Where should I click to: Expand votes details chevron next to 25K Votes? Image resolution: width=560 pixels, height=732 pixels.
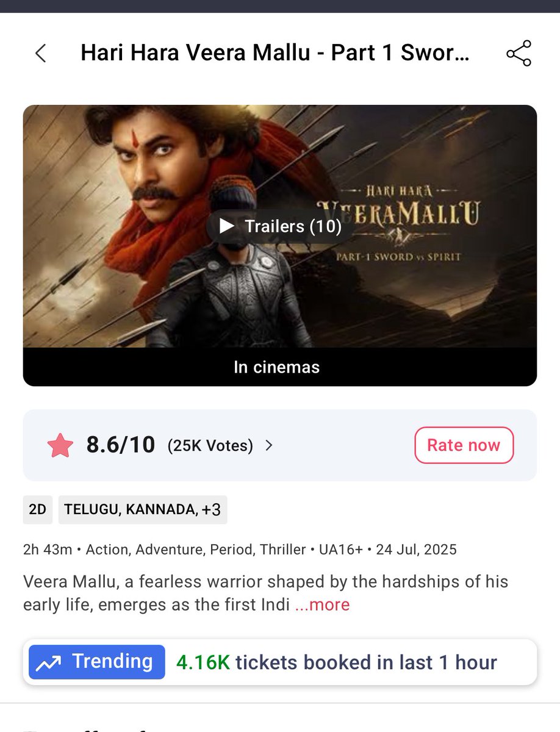[x=268, y=446]
